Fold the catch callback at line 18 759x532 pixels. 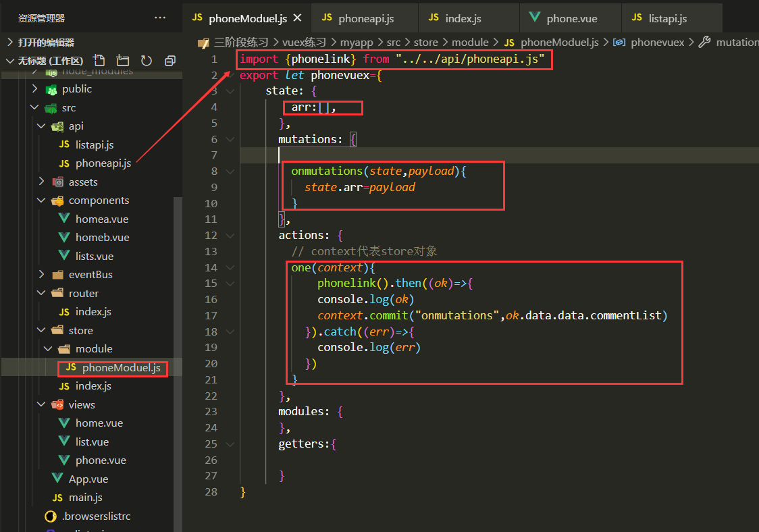(230, 331)
